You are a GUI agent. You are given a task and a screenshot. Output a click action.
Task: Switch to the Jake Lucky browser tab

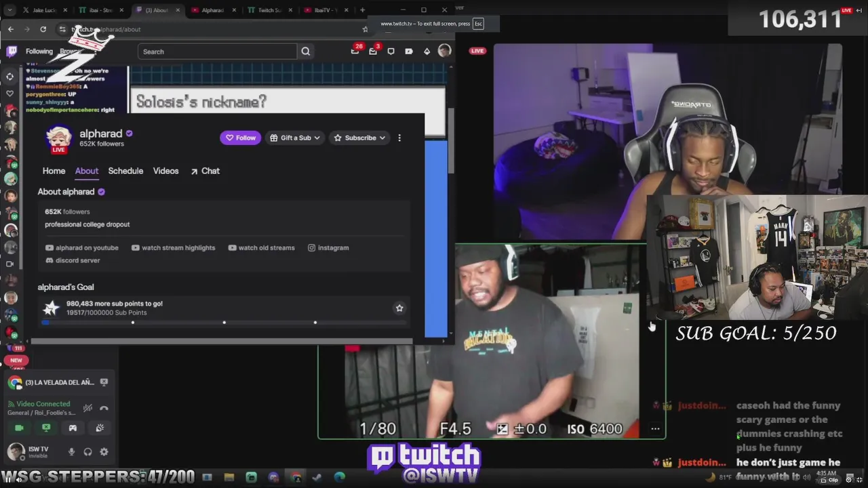pos(46,10)
